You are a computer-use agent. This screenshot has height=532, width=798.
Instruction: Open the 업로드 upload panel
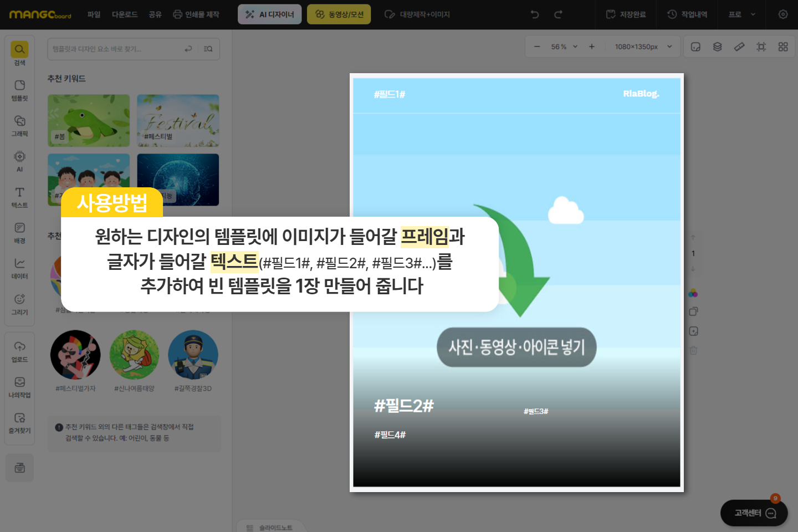(19, 351)
